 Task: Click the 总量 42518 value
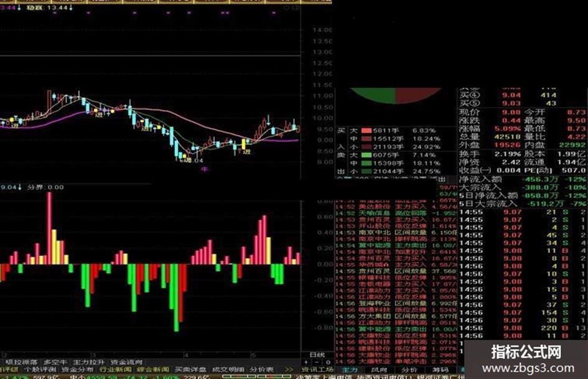[x=508, y=137]
